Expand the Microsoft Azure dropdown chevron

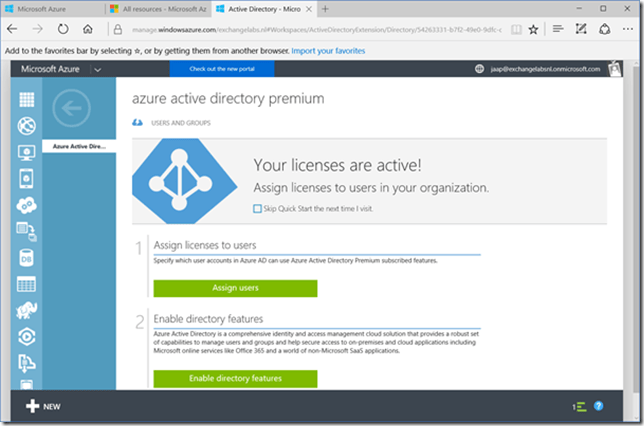coord(98,69)
